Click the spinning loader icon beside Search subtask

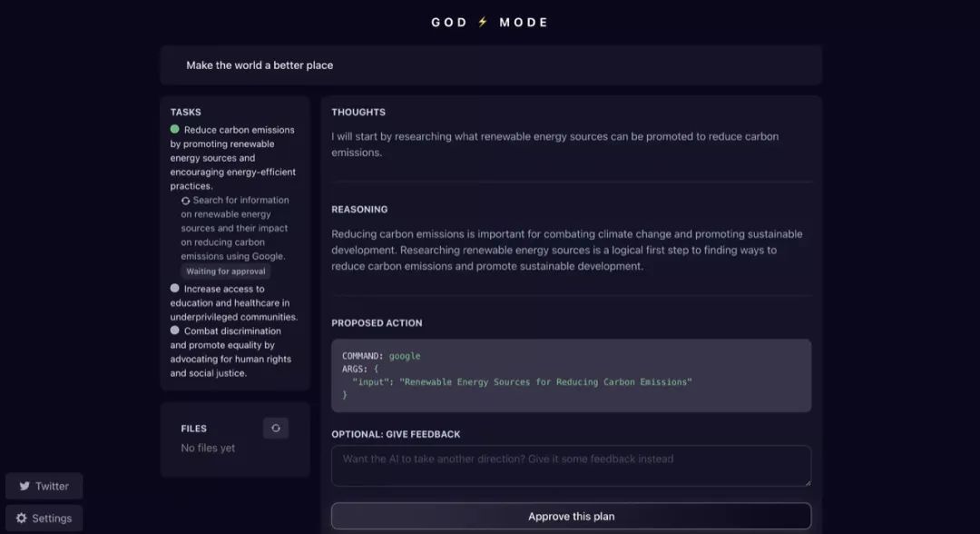pos(186,201)
